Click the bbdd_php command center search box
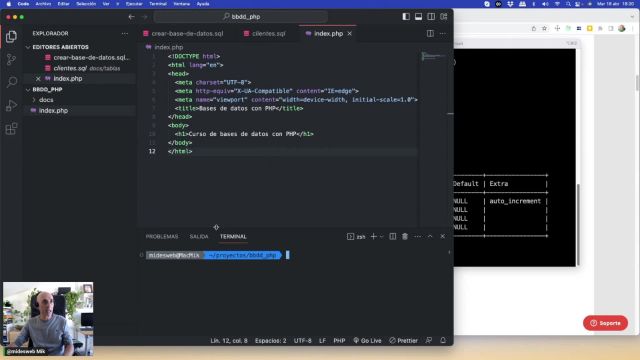Screen dimensions: 640x360 click(241, 17)
